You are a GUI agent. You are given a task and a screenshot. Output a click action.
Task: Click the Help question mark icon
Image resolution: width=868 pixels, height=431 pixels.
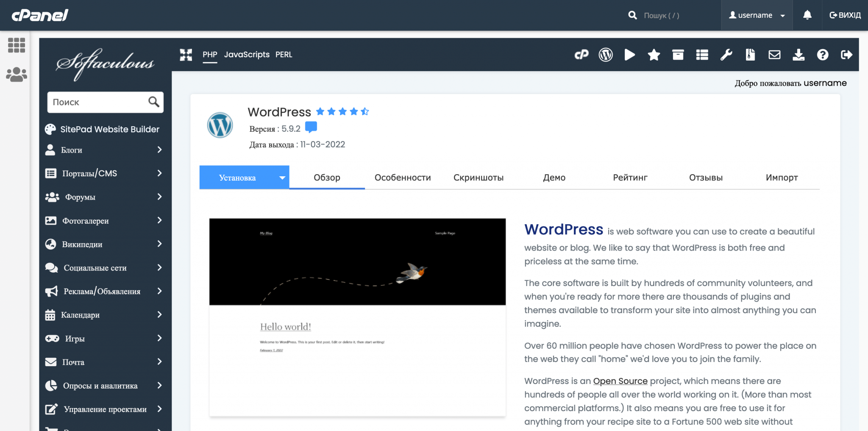(x=822, y=54)
